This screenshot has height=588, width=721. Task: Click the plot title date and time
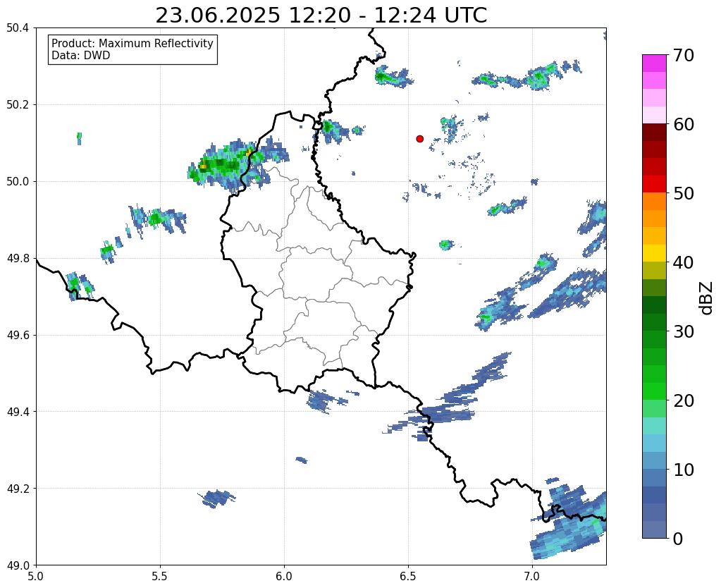click(x=321, y=15)
